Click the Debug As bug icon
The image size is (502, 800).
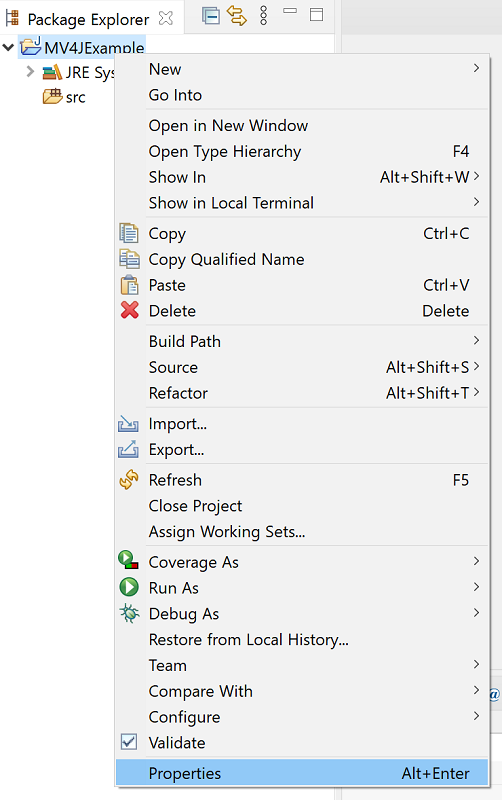coord(129,613)
